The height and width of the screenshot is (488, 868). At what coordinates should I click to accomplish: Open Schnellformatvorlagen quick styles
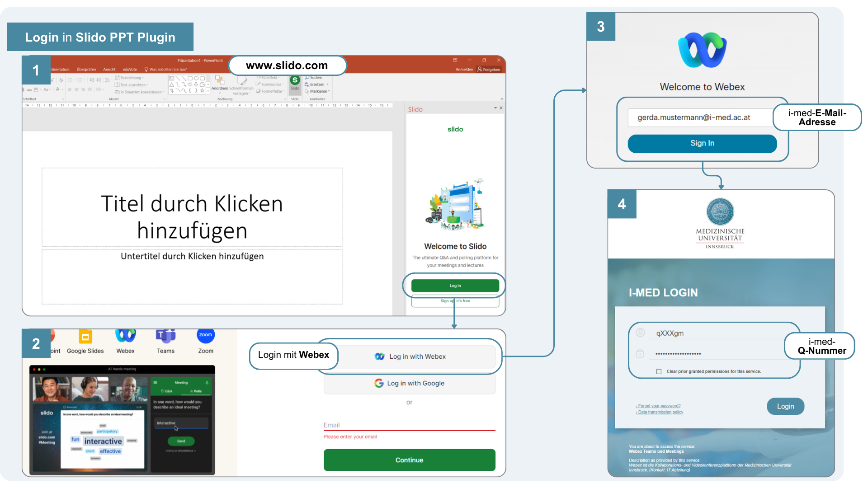242,86
